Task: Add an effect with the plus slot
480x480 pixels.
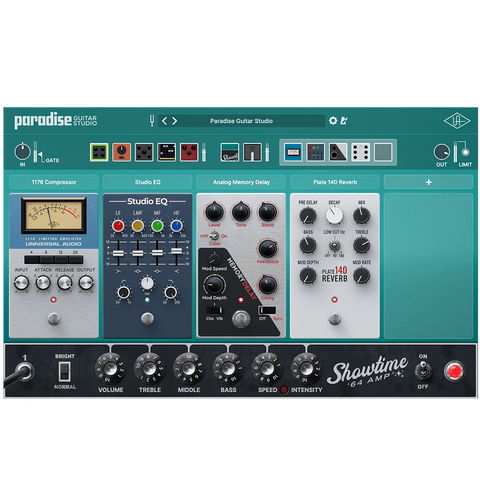Action: (x=429, y=182)
